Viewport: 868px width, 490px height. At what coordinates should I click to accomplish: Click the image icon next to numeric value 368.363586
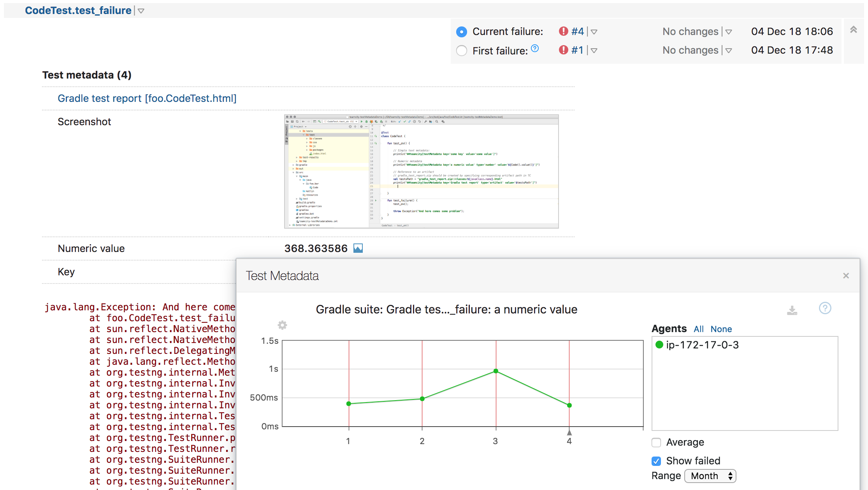359,248
